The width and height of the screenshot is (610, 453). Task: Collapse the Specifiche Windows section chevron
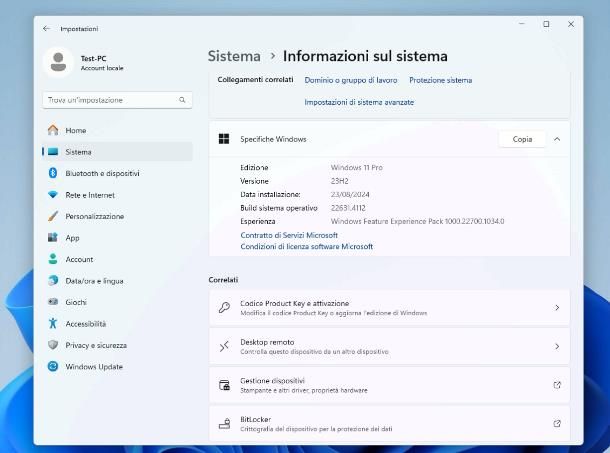click(557, 139)
